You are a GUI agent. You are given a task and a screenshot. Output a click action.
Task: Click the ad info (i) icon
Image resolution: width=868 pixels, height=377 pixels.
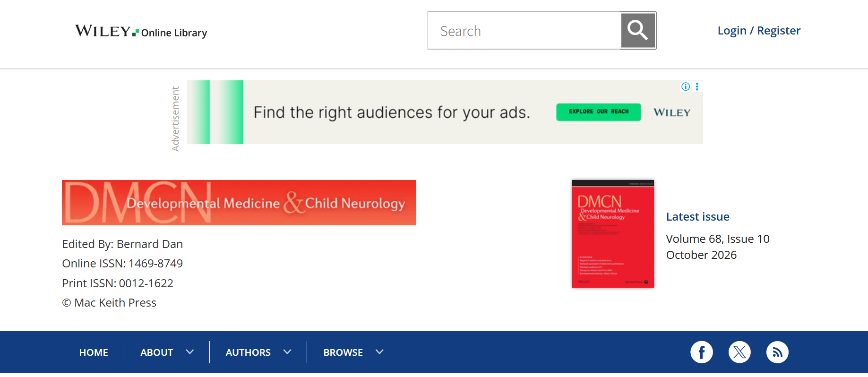[x=686, y=86]
